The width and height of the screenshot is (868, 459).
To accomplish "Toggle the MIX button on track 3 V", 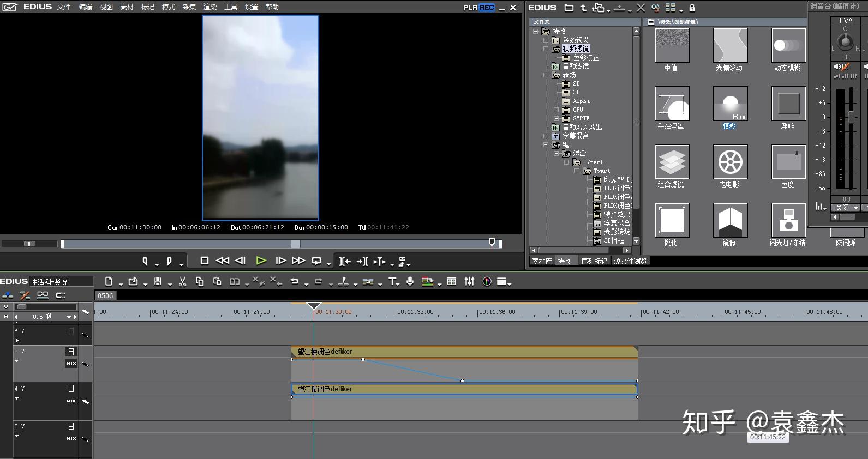I will 71,438.
